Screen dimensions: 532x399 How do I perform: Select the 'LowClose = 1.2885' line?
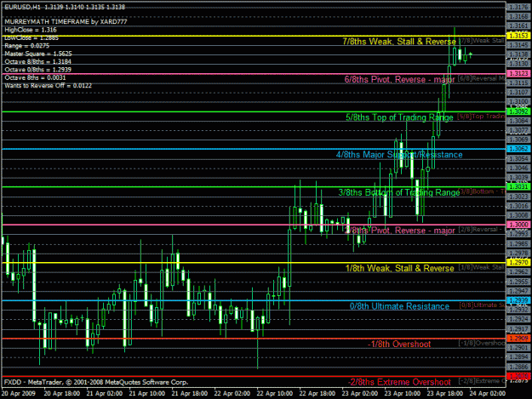(31, 37)
